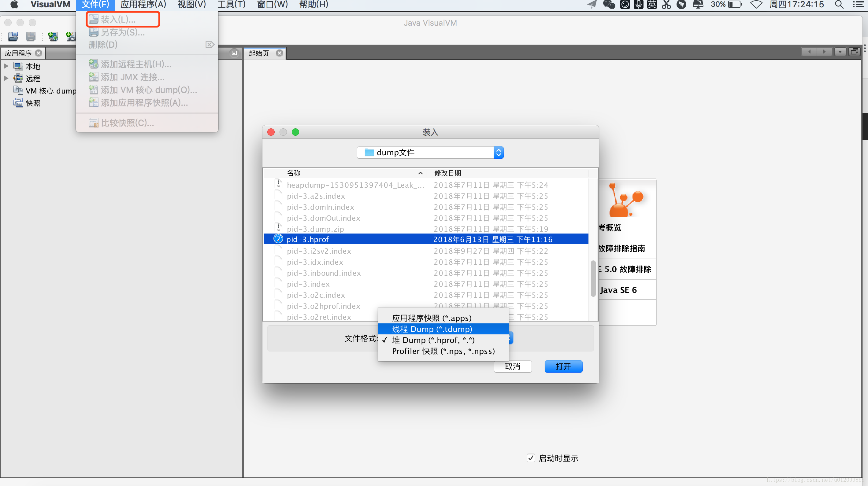This screenshot has width=868, height=486.
Task: Select 添加 VM 核心 dump(O) menu item
Action: coord(148,89)
